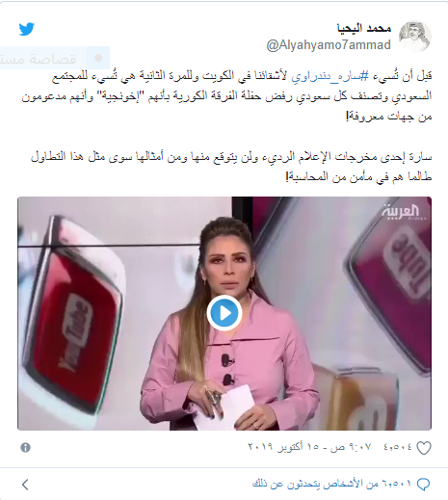Screen dimensions: 448x500
Task: Click the reply speech bubble icon
Action: (x=423, y=484)
